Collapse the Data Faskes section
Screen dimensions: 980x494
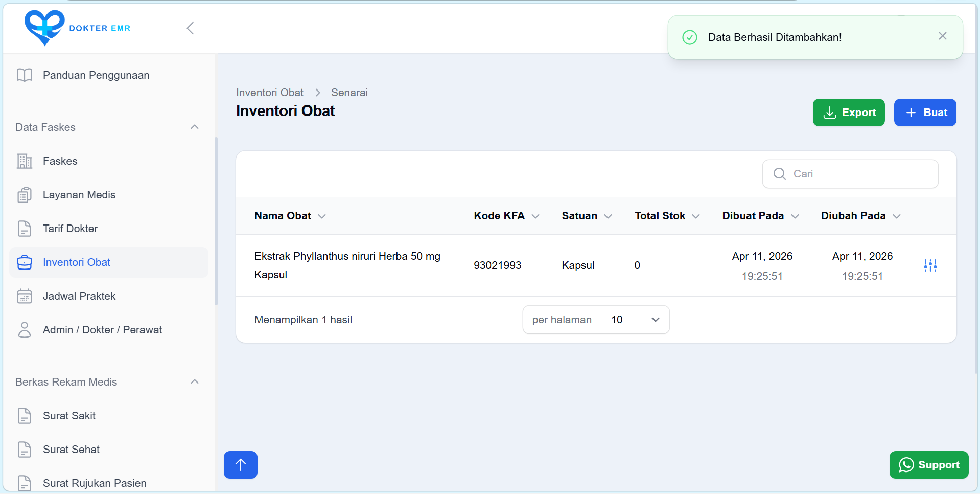click(x=195, y=127)
